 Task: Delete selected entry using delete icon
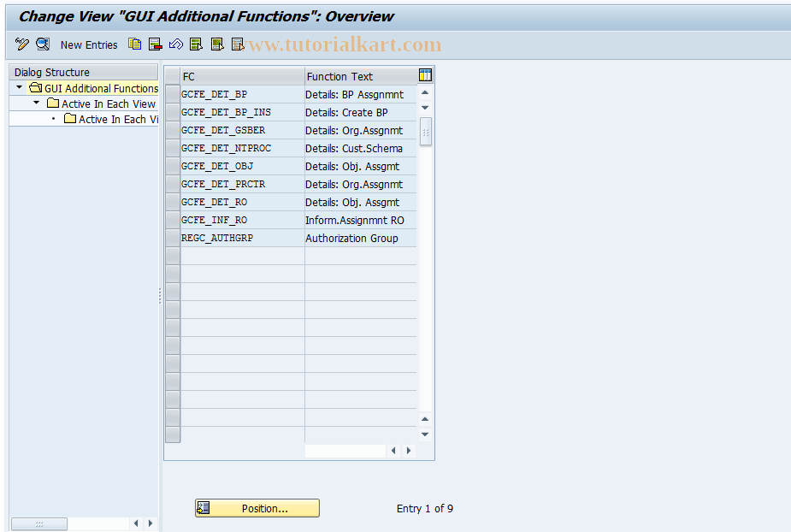click(155, 44)
